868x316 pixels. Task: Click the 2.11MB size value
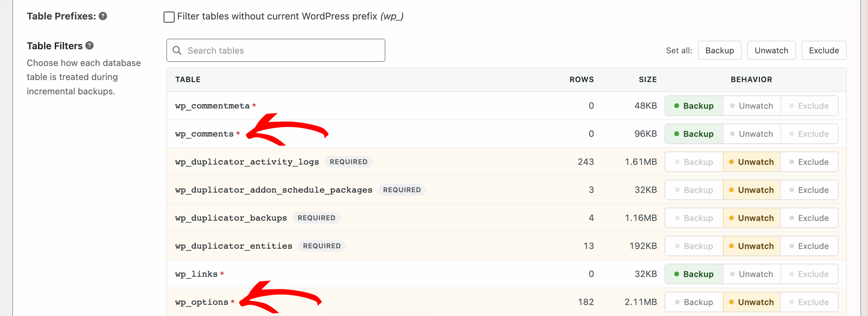coord(641,302)
